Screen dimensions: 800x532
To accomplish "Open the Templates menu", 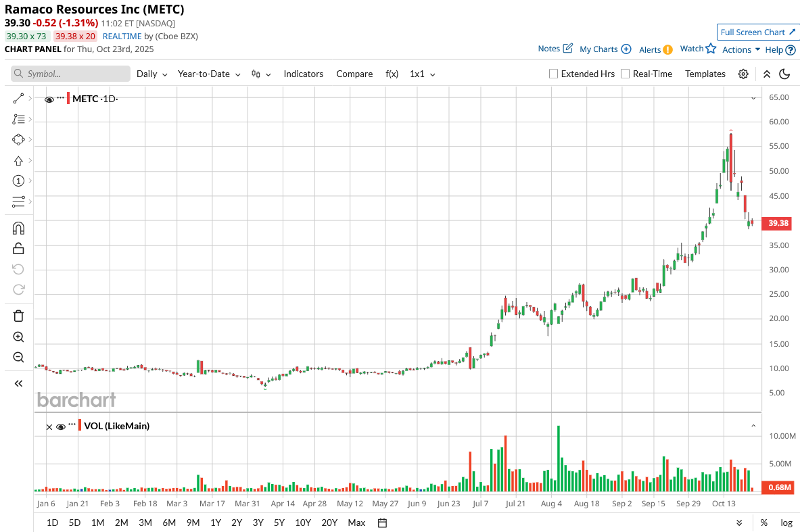I will pyautogui.click(x=705, y=74).
